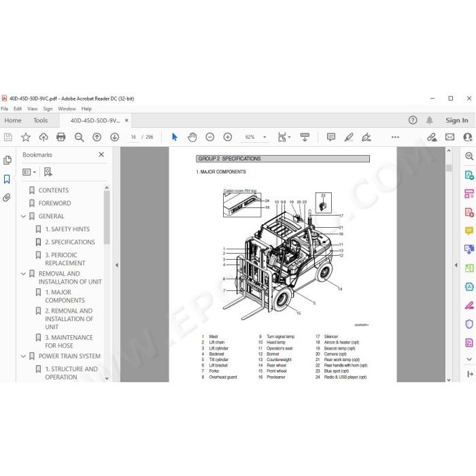This screenshot has width=476, height=476.
Task: Expand more tools chevron in right pane
Action: [469, 359]
